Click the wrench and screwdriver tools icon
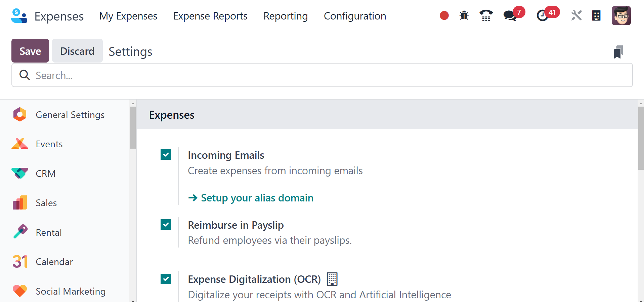 pos(576,15)
